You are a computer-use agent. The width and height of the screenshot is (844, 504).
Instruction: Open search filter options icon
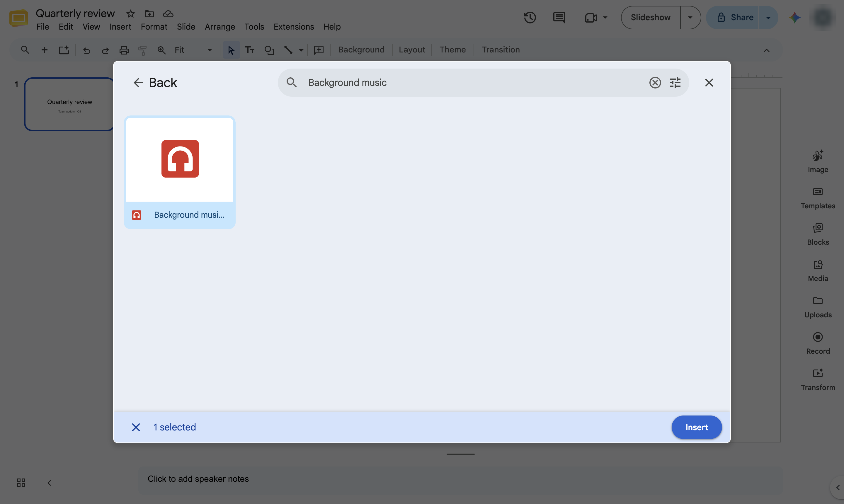point(675,83)
